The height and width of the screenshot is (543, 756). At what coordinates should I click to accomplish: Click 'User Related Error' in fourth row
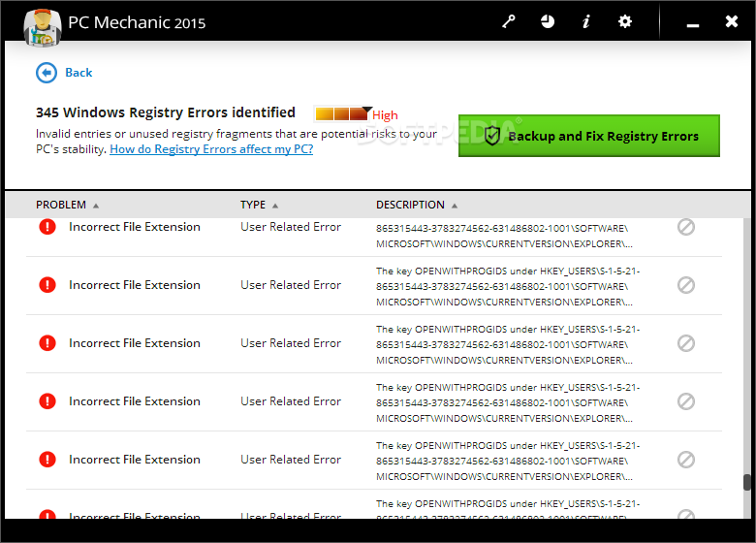[x=291, y=401]
